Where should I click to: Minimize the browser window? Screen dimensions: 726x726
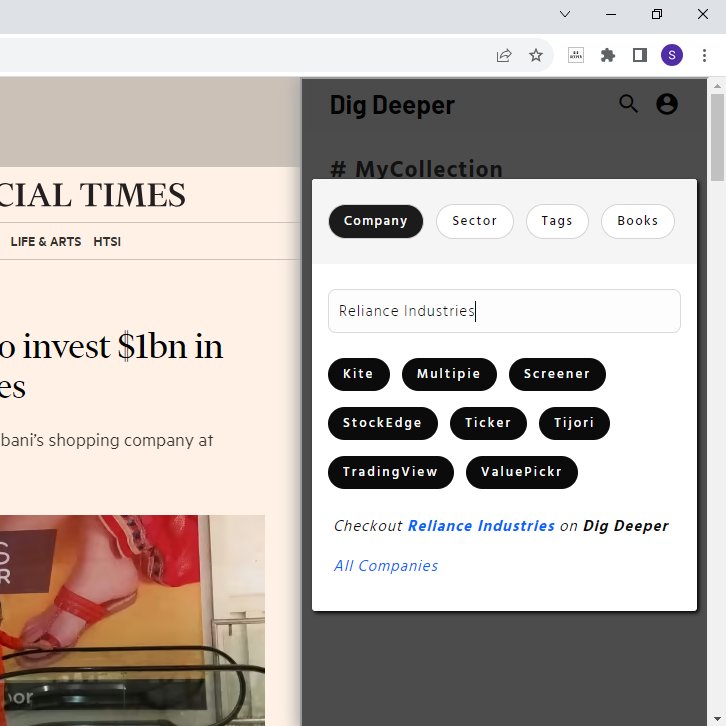point(611,14)
